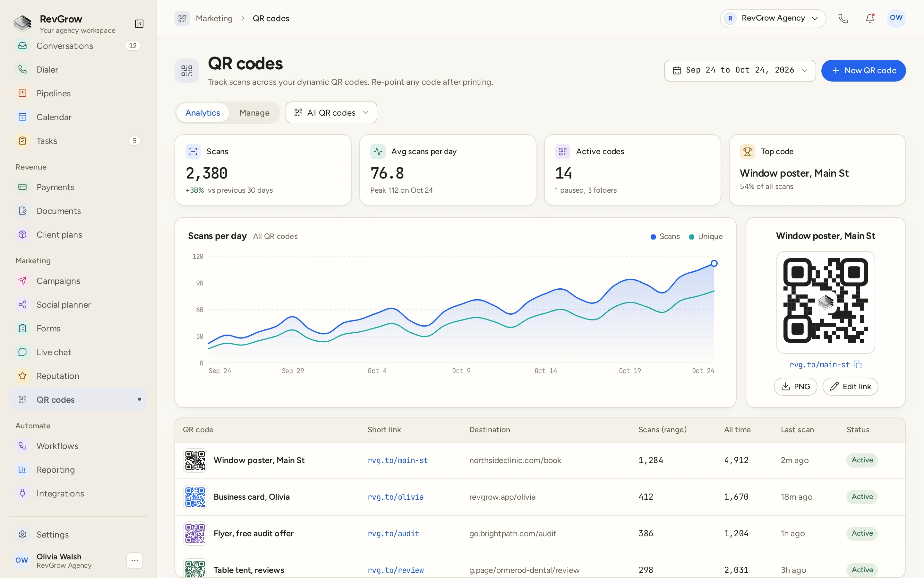Open the RevGrow Agency account switcher

773,18
